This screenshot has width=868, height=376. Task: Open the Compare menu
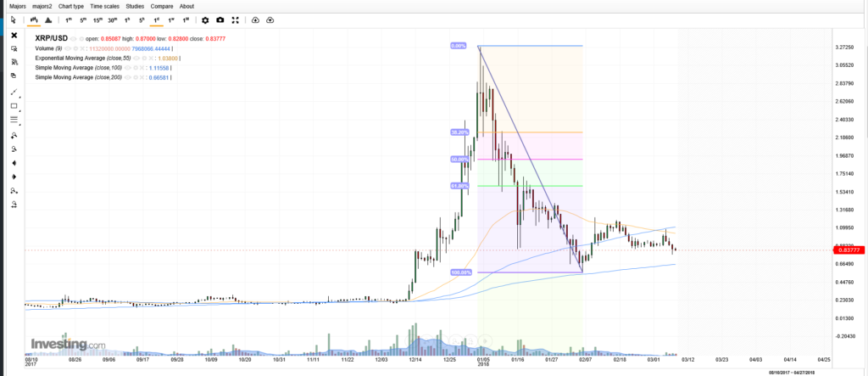pos(162,7)
